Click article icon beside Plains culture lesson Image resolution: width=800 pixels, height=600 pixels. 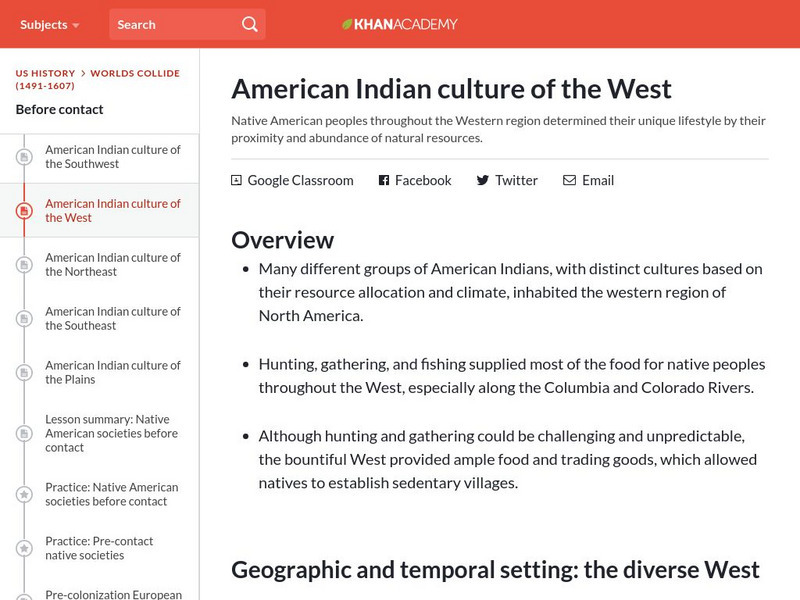[x=24, y=373]
